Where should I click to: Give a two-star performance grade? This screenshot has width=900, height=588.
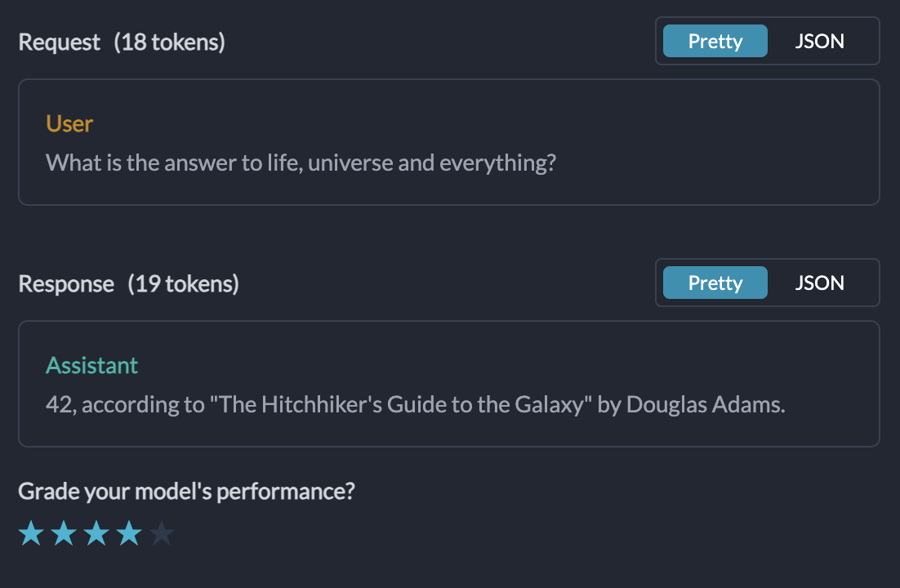(x=64, y=535)
